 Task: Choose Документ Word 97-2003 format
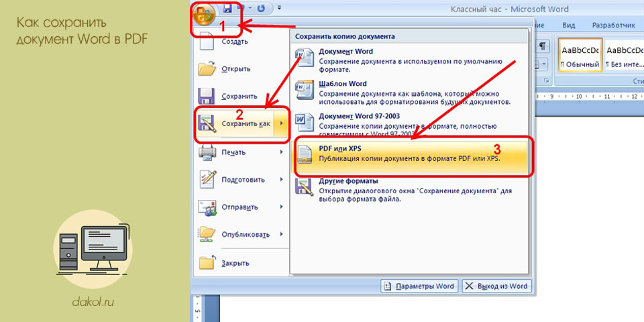point(409,123)
